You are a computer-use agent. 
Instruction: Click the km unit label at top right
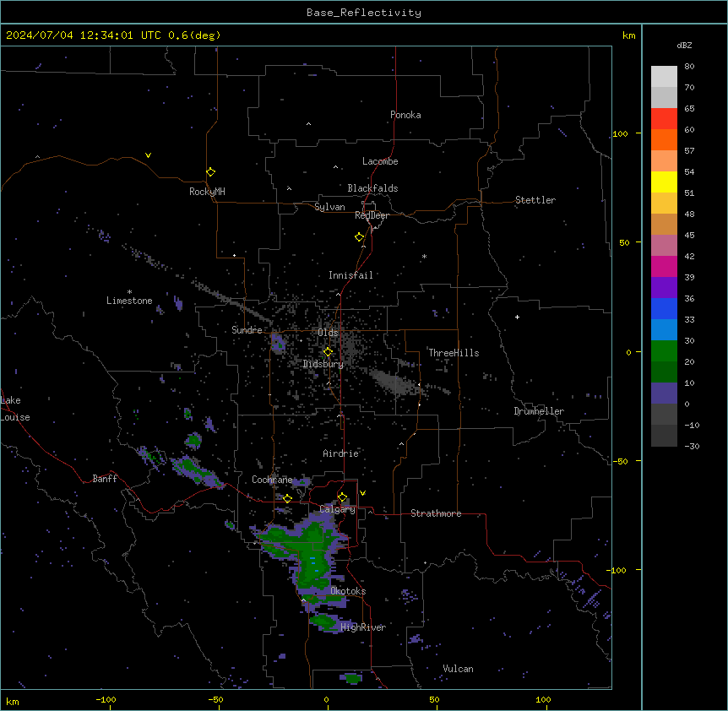pyautogui.click(x=629, y=35)
